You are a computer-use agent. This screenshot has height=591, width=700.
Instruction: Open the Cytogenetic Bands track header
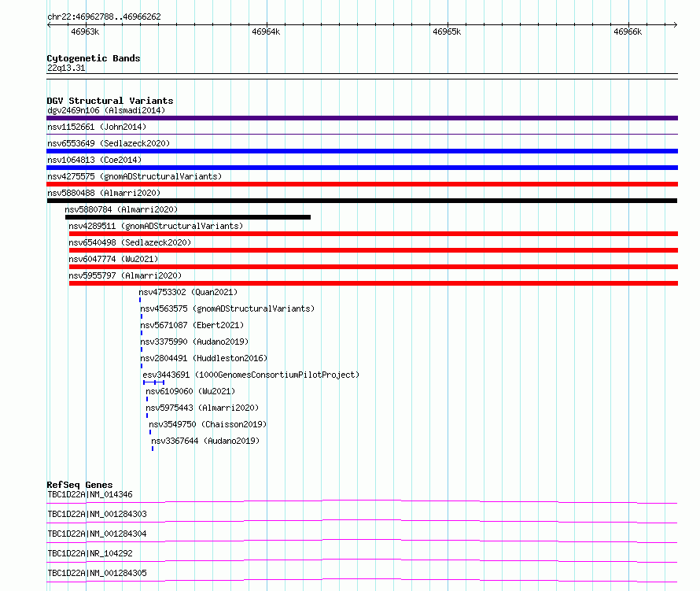click(x=94, y=58)
